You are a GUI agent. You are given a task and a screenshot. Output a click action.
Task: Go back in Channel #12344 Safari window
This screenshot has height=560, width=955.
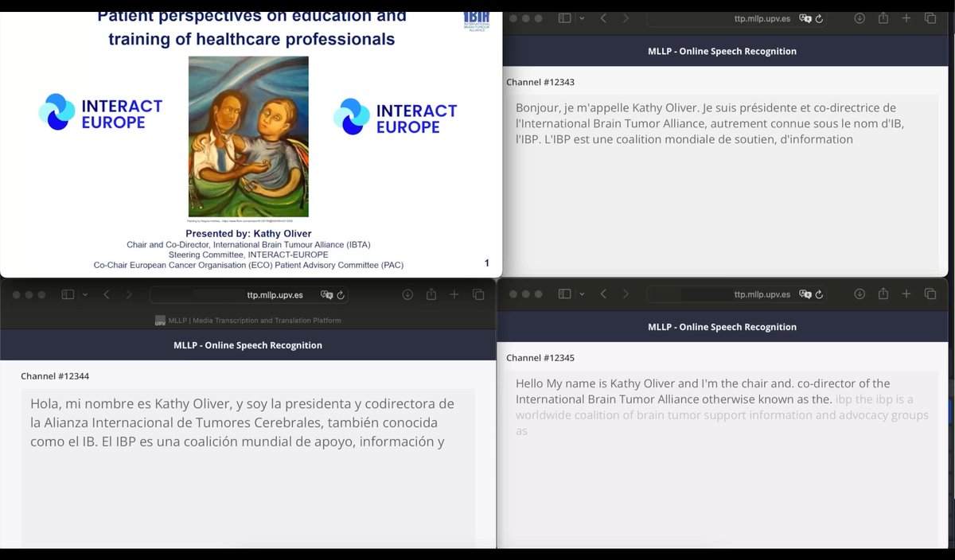pyautogui.click(x=107, y=294)
